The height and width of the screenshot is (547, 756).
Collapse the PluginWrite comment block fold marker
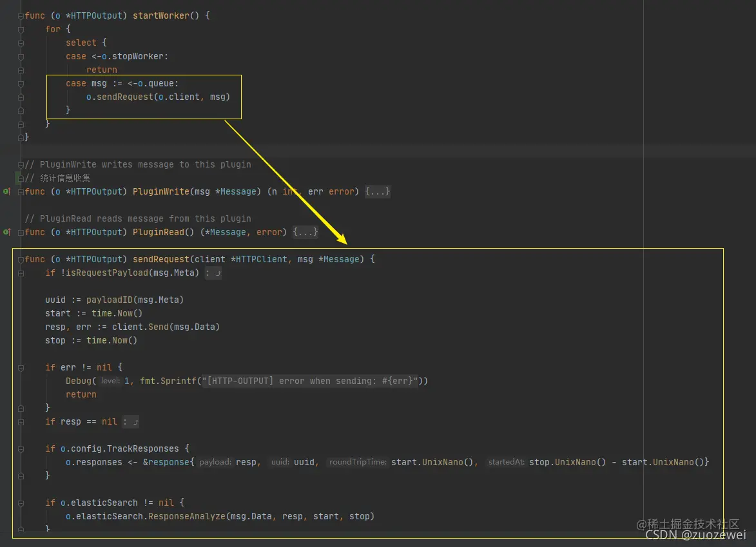tap(21, 165)
